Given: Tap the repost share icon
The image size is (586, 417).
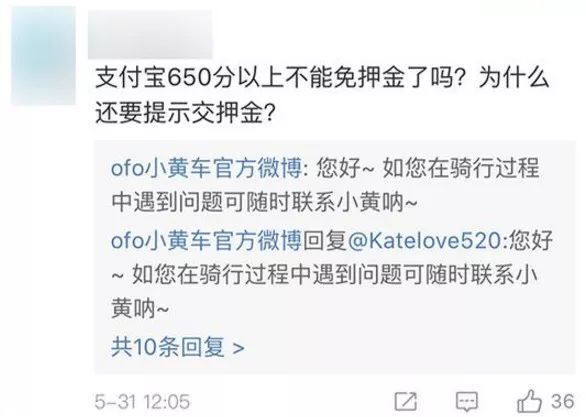Looking at the screenshot, I should pos(405,402).
